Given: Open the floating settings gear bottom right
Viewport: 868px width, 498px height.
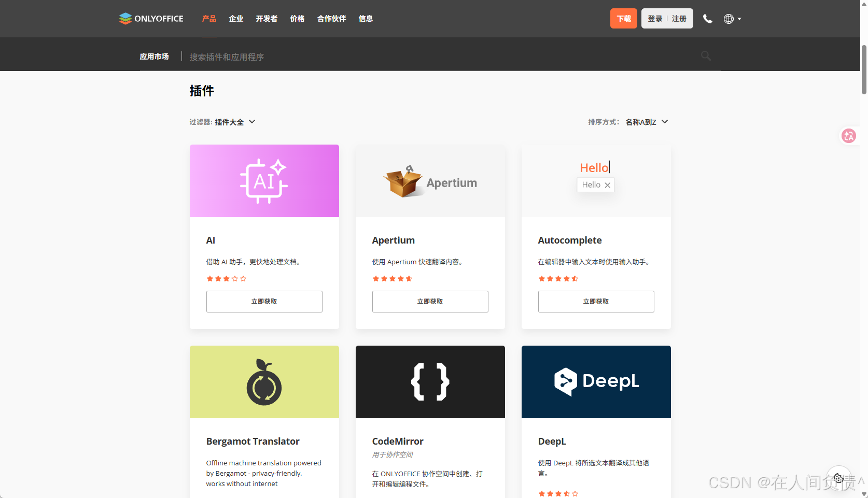Looking at the screenshot, I should (838, 477).
